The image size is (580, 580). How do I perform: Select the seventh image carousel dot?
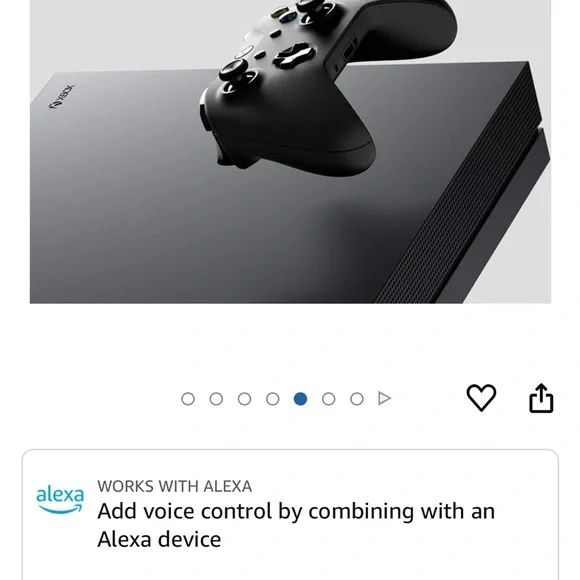click(x=357, y=399)
